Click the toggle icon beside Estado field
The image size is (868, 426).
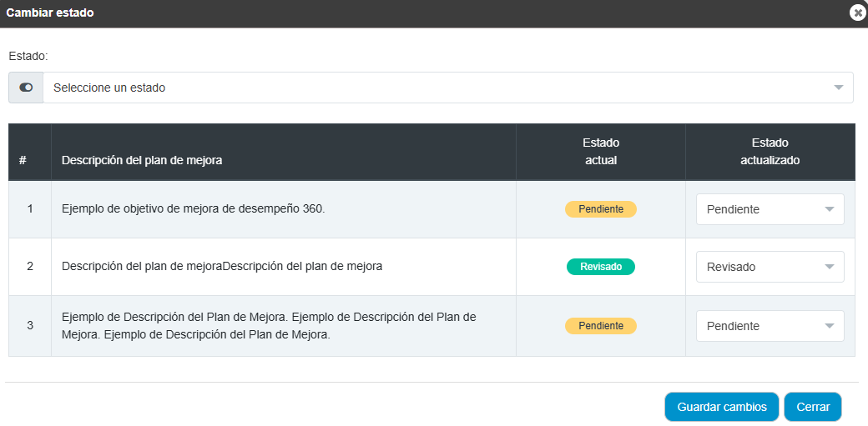(x=26, y=88)
